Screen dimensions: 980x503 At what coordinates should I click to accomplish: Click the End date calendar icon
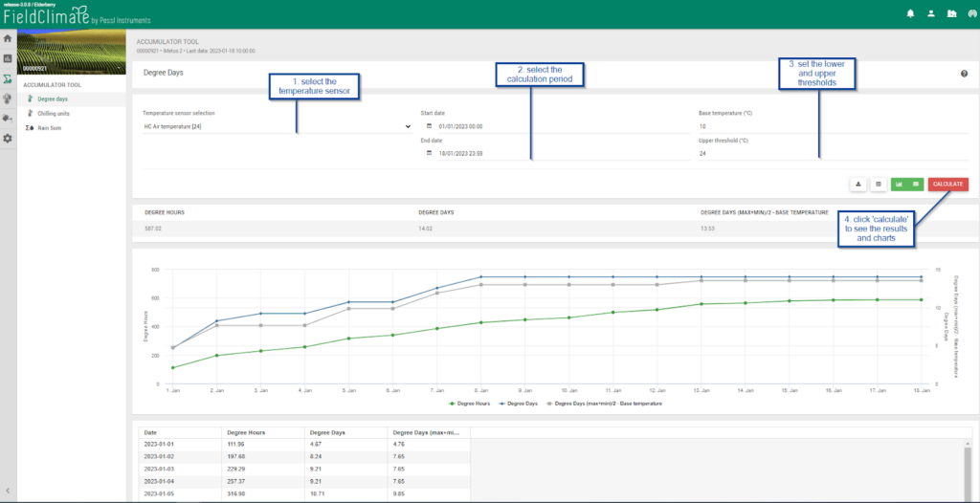pos(429,153)
